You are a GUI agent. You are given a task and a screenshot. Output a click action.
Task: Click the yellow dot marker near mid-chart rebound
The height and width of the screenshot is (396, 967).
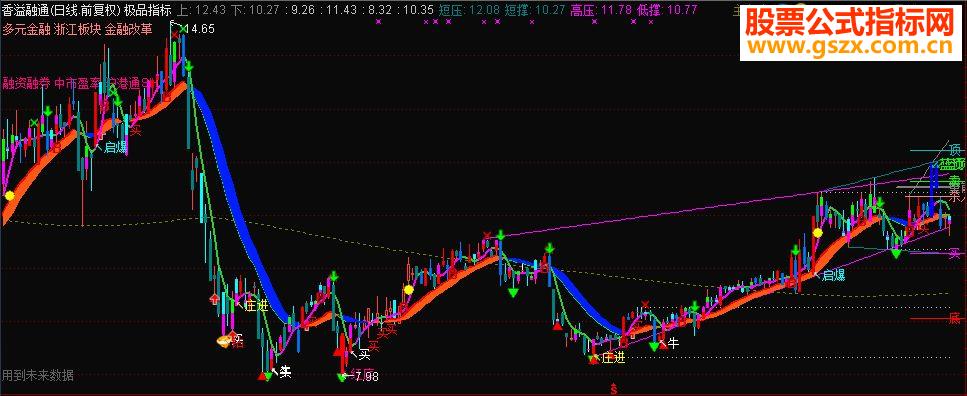pos(408,289)
